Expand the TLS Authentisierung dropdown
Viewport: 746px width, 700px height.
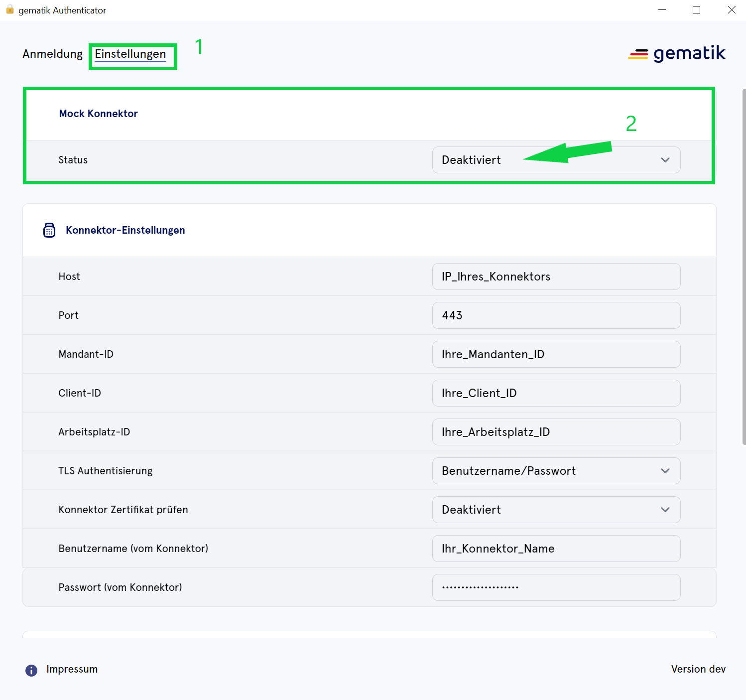(x=556, y=471)
